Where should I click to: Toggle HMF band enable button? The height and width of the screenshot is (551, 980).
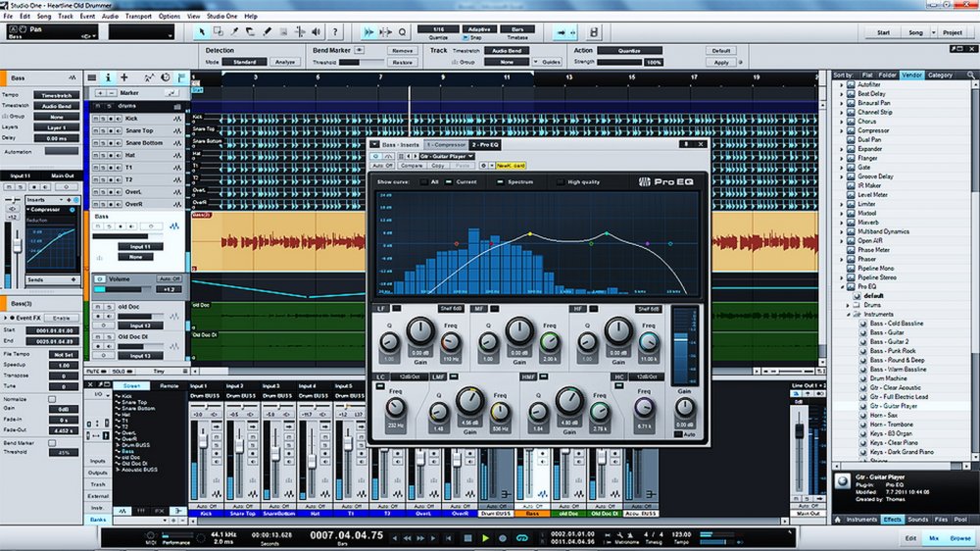[x=544, y=376]
